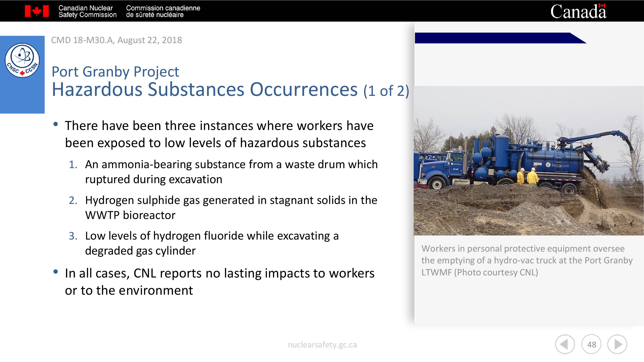Click the "Port Granby Project" heading
Screen dimensions: 644x362
[115, 72]
